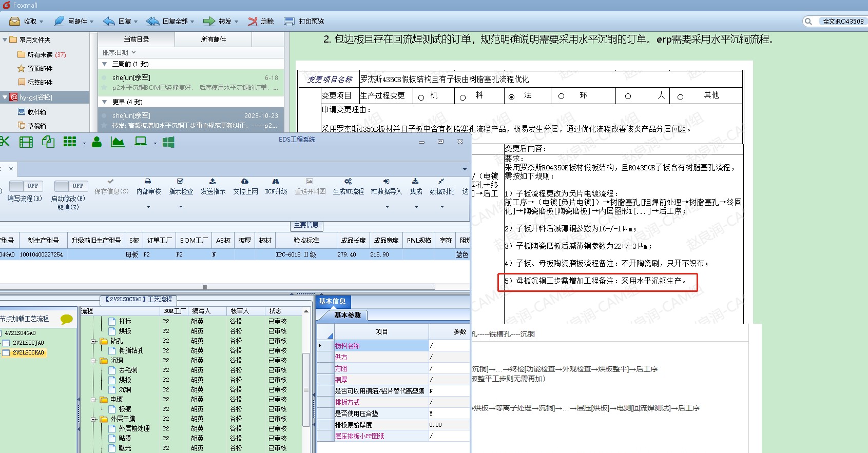Open the 所有未读 (37) folder
Image resolution: width=868 pixels, height=453 pixels.
point(42,54)
